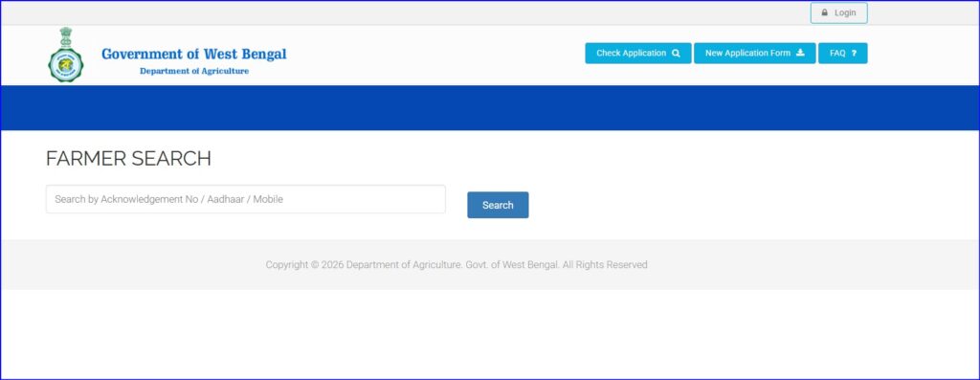Viewport: 980px width, 380px height.
Task: Focus the Acknowledgement No / Aadhaar / Mobile search field
Action: click(246, 199)
